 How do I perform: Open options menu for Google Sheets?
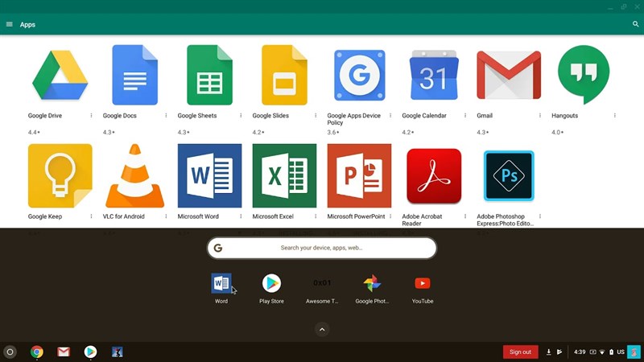pyautogui.click(x=241, y=115)
